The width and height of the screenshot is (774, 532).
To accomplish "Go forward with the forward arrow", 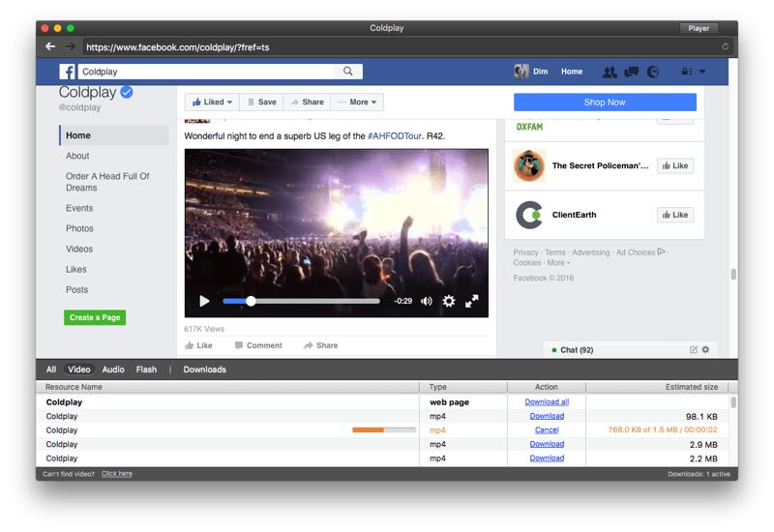I will click(x=71, y=46).
